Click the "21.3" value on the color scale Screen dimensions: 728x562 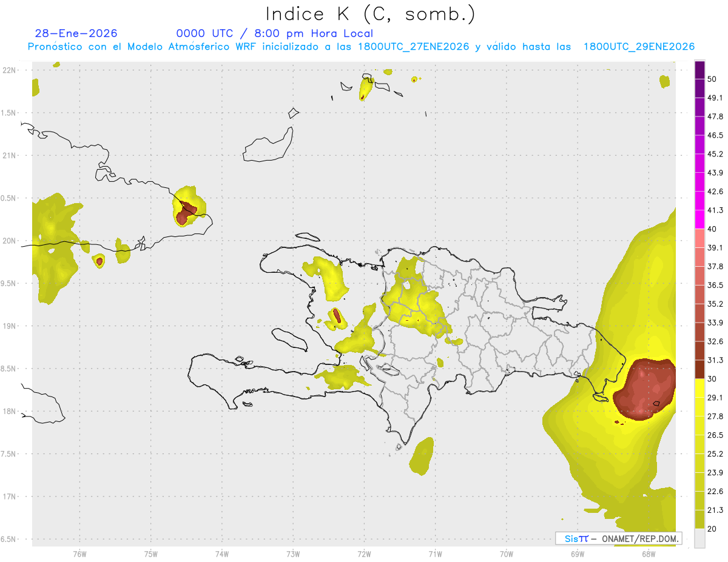(715, 510)
